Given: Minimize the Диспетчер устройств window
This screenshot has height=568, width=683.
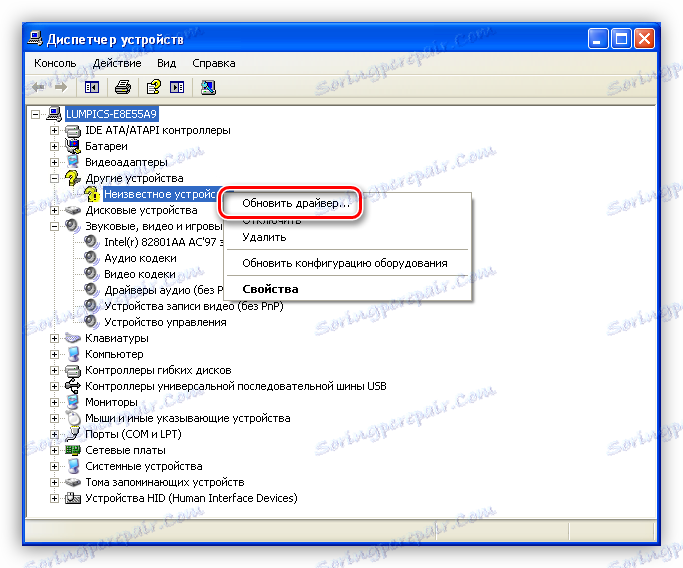Looking at the screenshot, I should coord(598,39).
